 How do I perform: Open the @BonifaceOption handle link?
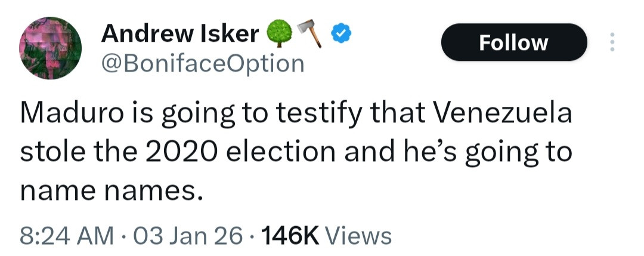pos(203,63)
